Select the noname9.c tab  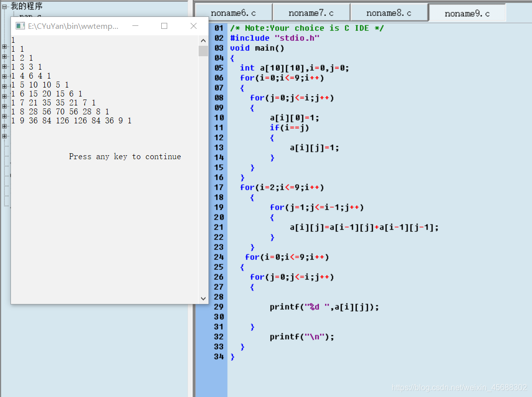pyautogui.click(x=467, y=13)
